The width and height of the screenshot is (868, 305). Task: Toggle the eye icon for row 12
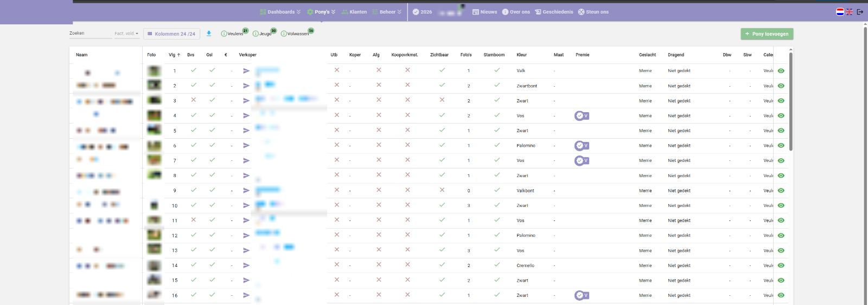pos(781,236)
